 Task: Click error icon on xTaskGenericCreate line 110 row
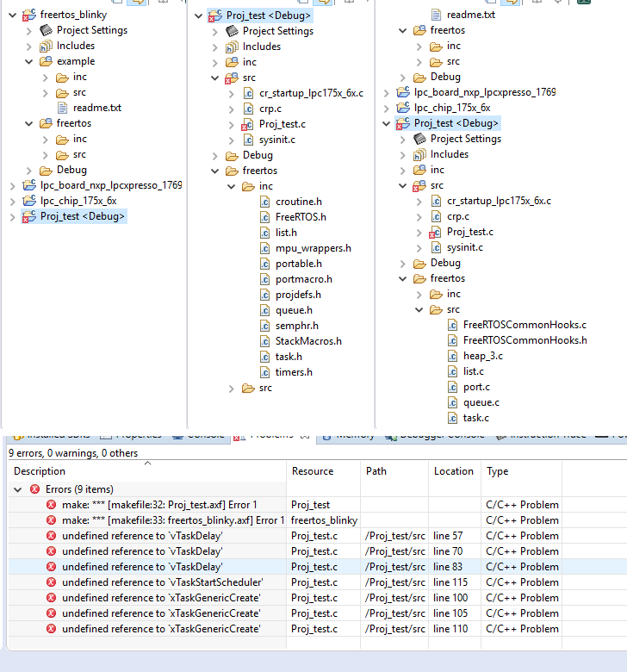[51, 629]
